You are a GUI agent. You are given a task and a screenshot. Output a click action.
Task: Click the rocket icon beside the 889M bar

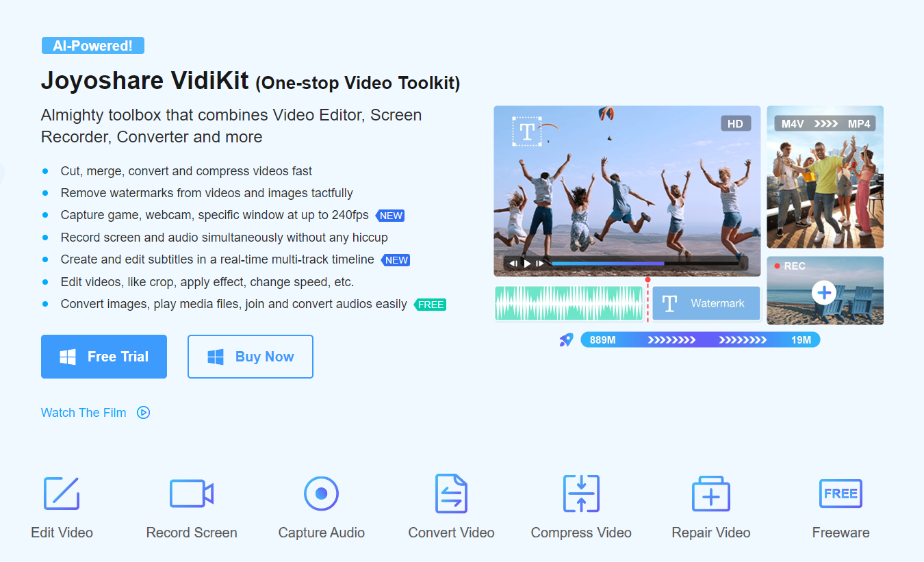point(566,340)
